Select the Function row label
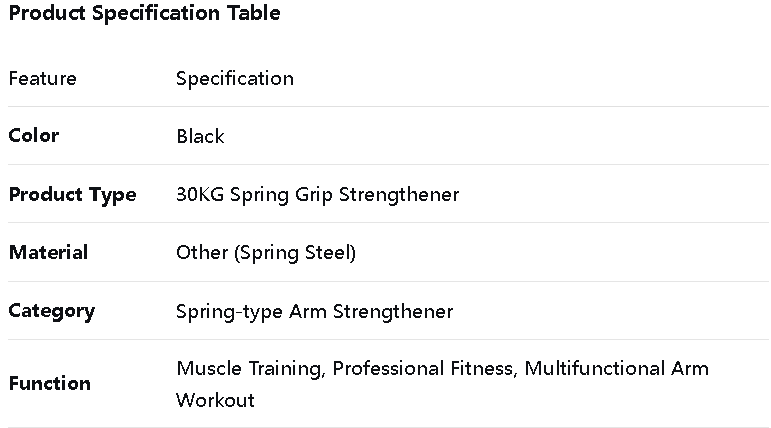This screenshot has width=771, height=428. pyautogui.click(x=49, y=383)
